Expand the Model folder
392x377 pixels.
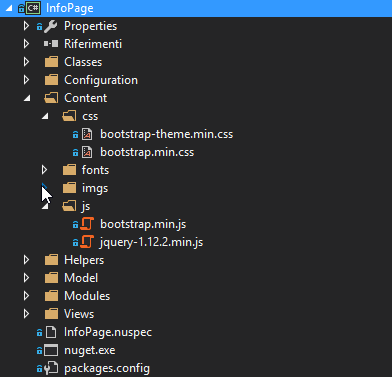(26, 278)
